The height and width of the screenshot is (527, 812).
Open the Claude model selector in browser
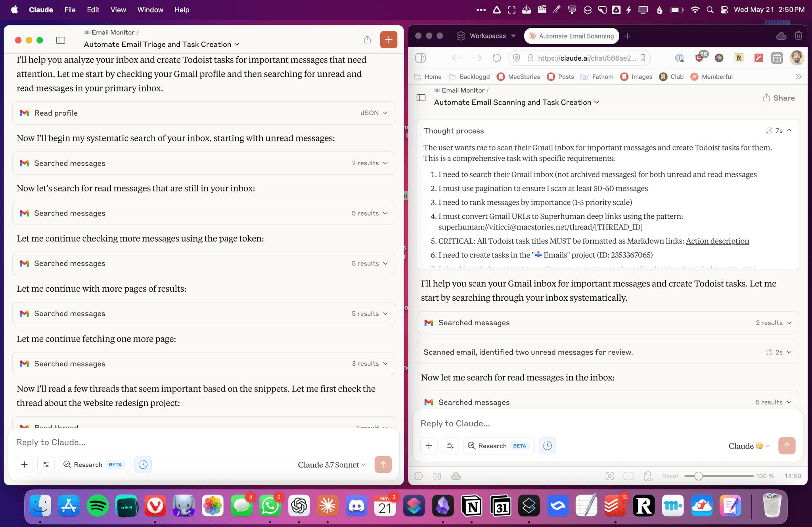point(749,446)
